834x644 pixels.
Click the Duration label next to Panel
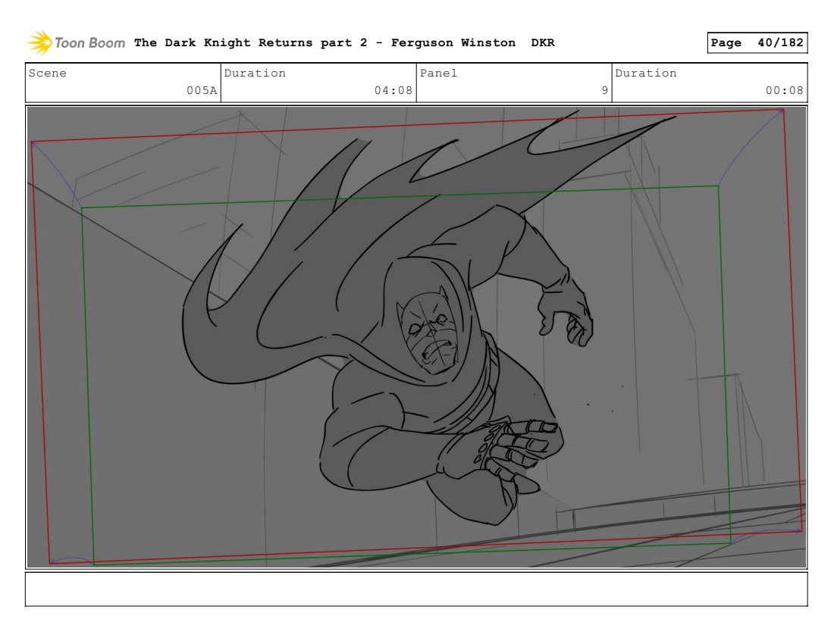pos(646,73)
